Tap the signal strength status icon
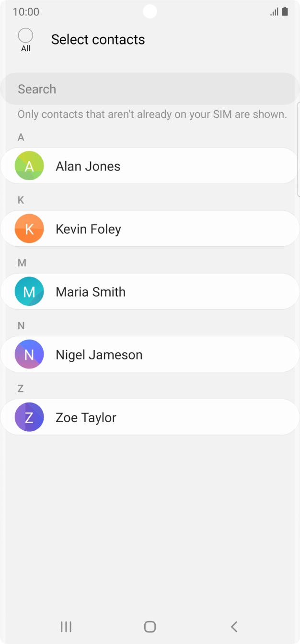The height and width of the screenshot is (644, 300). 274,11
